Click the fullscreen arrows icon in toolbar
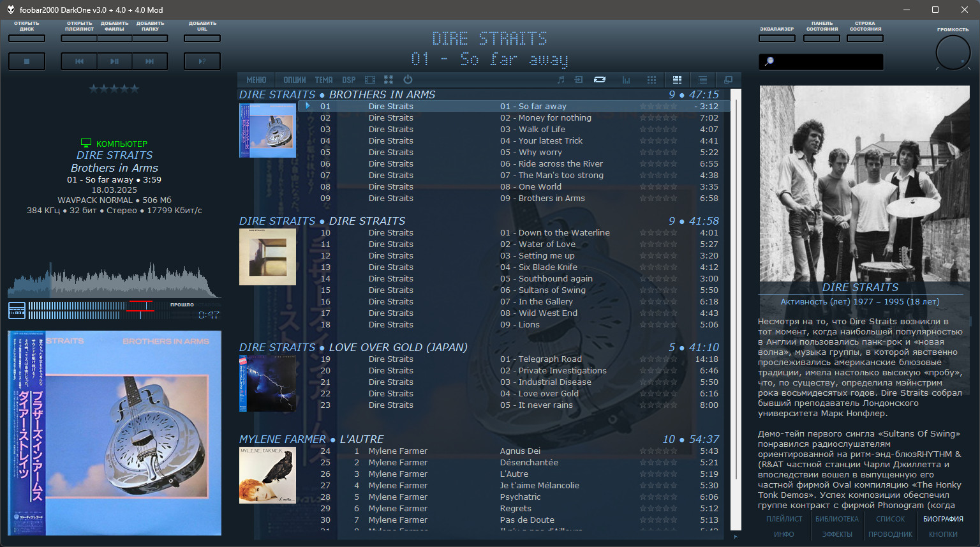Viewport: 980px width, 547px height. coord(389,80)
